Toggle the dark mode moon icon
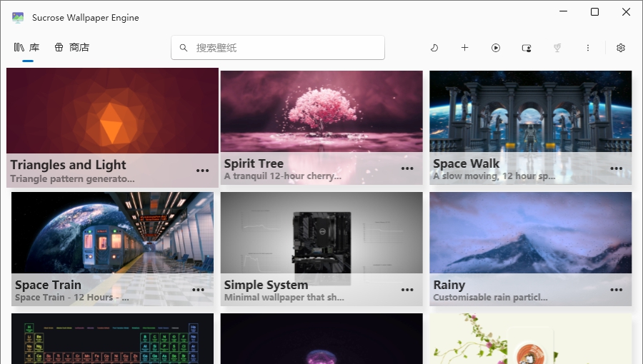The image size is (643, 364). tap(434, 48)
